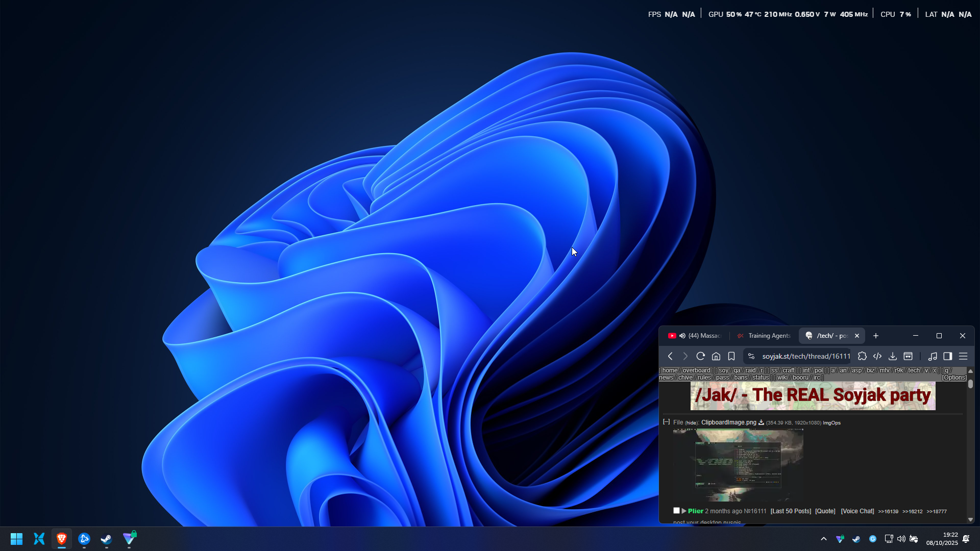Click the site settings toggle icon in address bar
The width and height of the screenshot is (980, 551).
click(x=751, y=356)
